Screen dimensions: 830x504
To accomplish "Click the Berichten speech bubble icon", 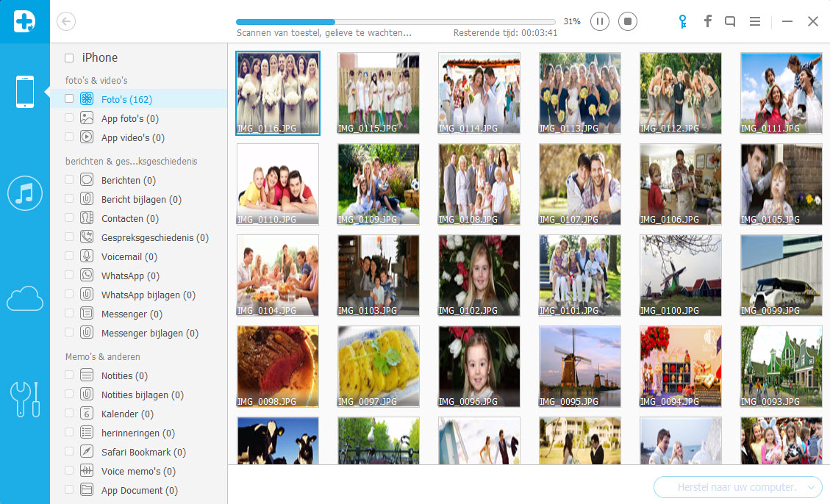I will [87, 180].
